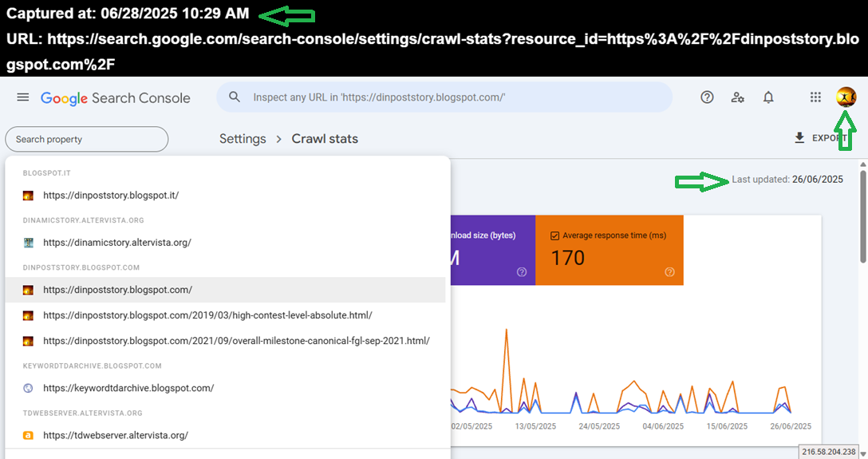Click favicon of keywordtdarchive.blogspot.com property
This screenshot has width=868, height=459.
tap(28, 388)
